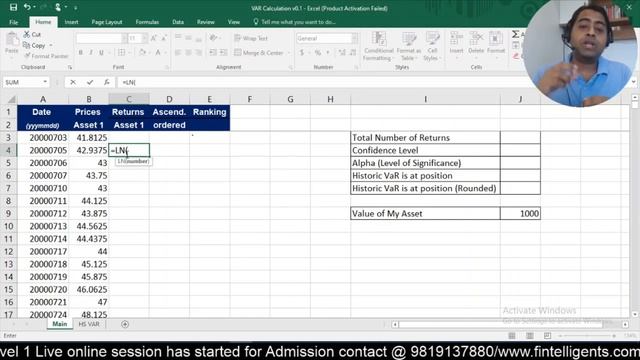
Task: Click Merge & Center button
Action: tap(259, 53)
